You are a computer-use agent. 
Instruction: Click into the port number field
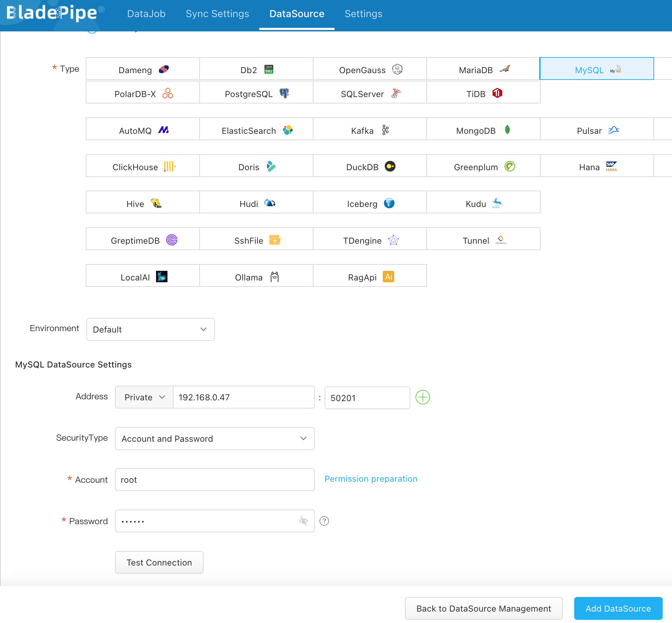367,397
